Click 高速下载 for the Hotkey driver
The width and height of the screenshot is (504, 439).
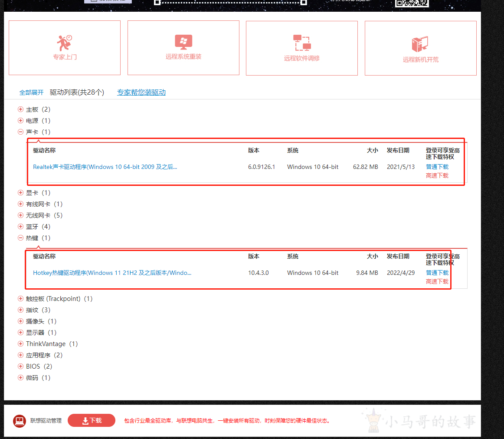(x=437, y=281)
